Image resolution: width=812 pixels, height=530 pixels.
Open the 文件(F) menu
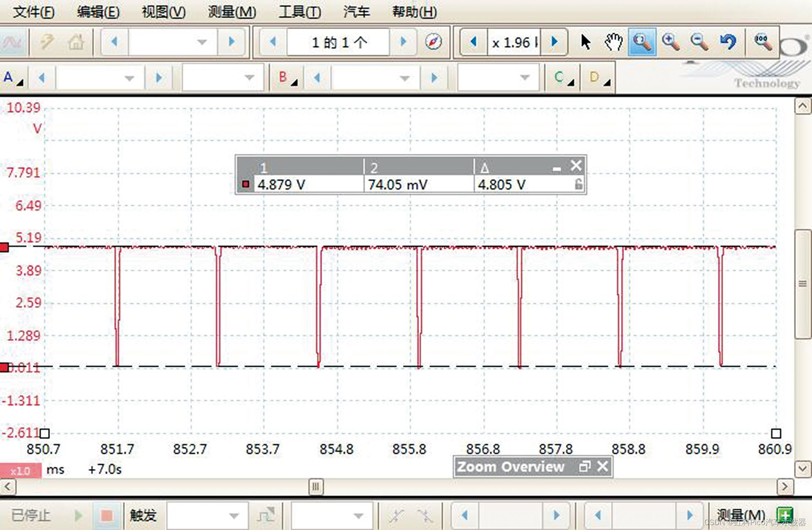[x=34, y=11]
